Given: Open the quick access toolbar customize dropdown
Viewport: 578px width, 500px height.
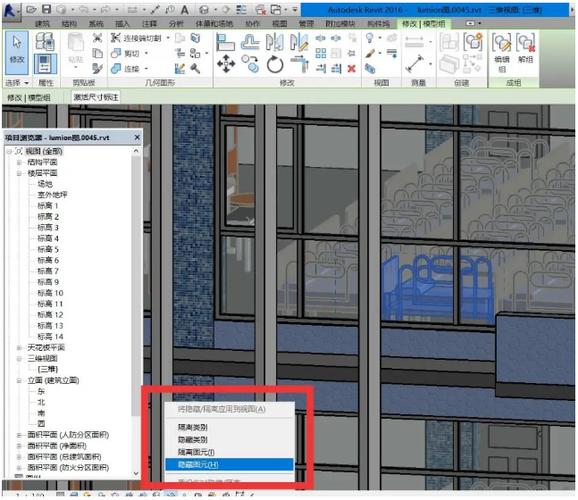Looking at the screenshot, I should [x=295, y=10].
